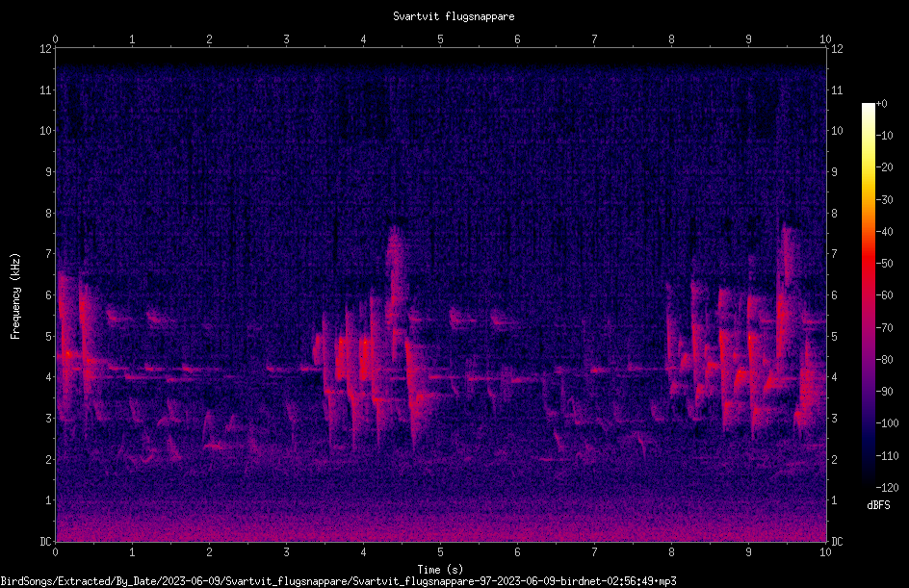909x588 pixels.
Task: Click the '-30' value on the dBFS scale
Action: click(x=885, y=200)
